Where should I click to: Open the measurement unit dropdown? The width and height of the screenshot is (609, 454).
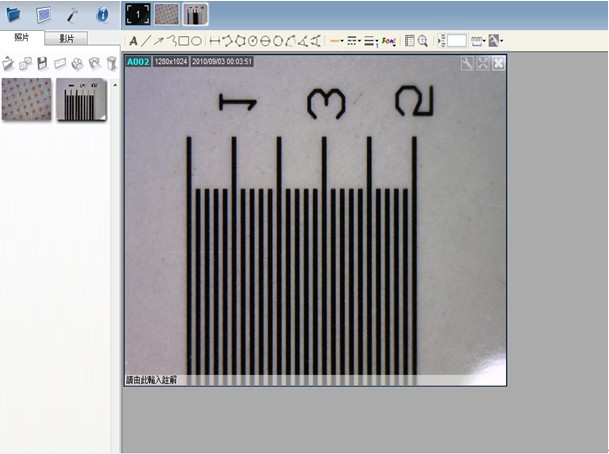click(x=477, y=41)
